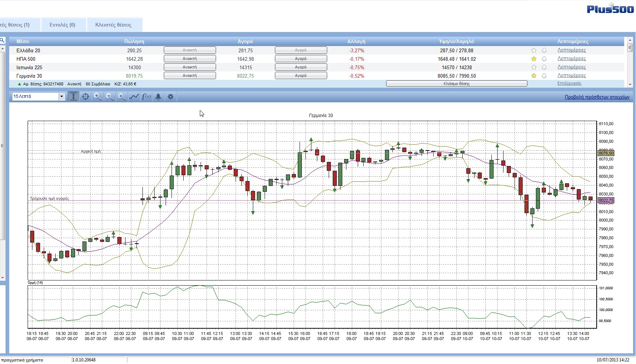Select the Ελλάδα 20 instrument name

[28, 50]
